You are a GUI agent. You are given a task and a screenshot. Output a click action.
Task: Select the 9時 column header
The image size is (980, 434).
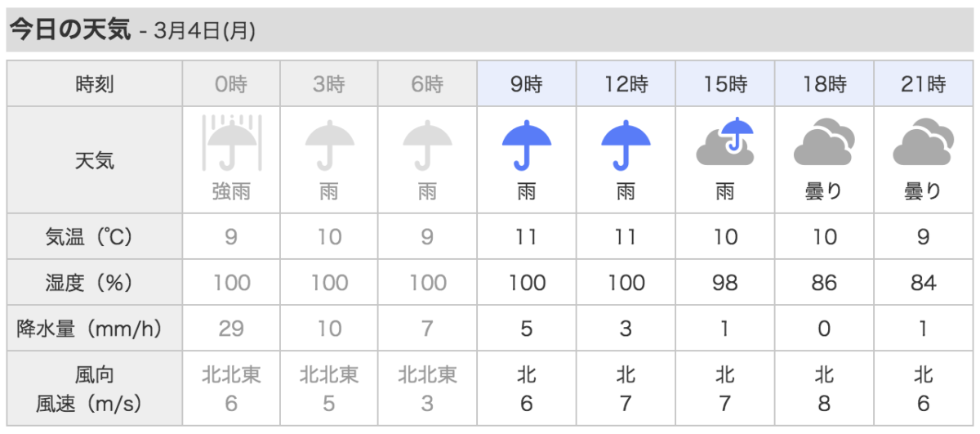click(x=527, y=83)
